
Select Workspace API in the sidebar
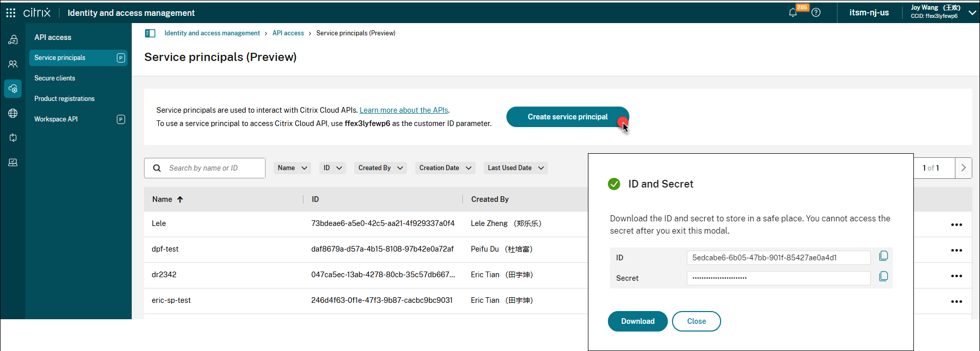[56, 119]
